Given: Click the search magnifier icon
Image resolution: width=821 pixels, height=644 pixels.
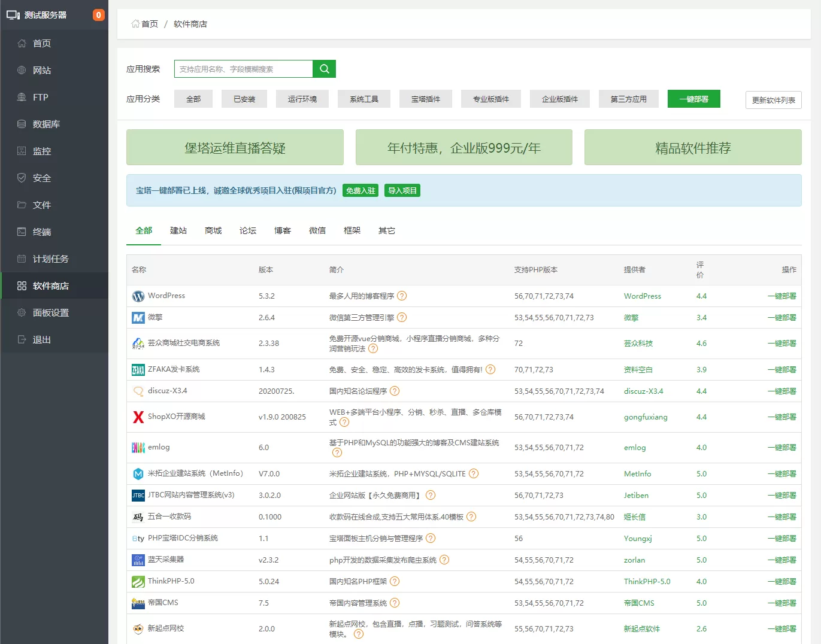Looking at the screenshot, I should (324, 68).
